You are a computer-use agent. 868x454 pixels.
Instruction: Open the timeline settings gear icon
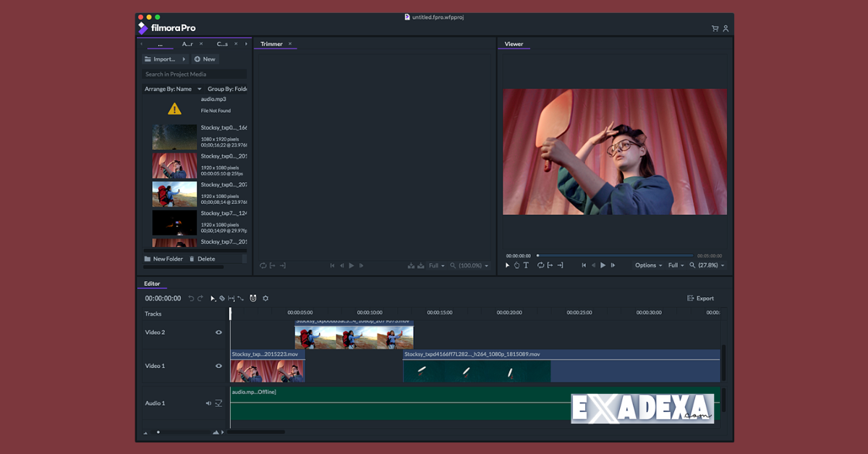point(265,298)
